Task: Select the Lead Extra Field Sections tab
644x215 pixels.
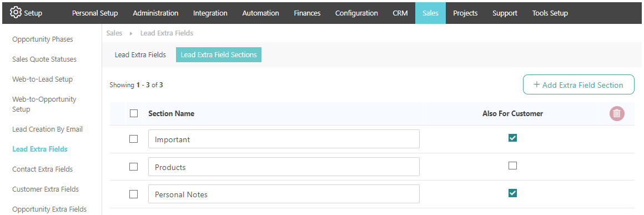Action: pos(219,54)
